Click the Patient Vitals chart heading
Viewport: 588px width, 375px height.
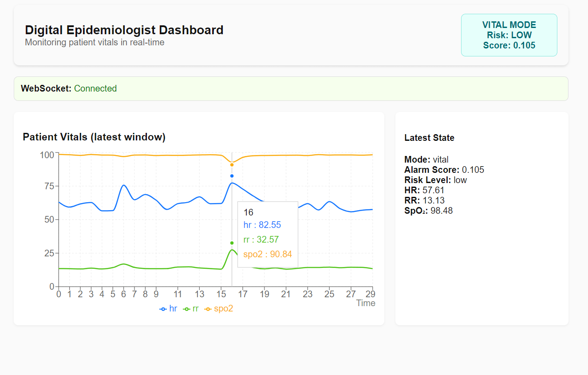(94, 137)
